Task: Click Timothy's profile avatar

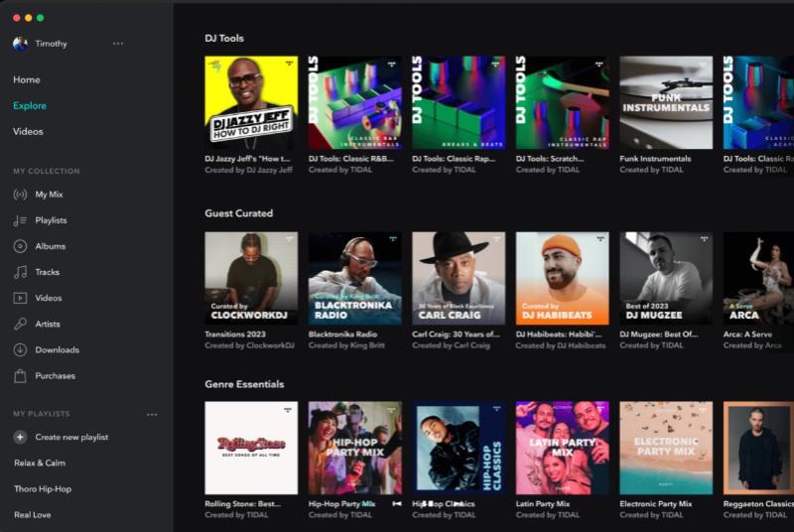Action: coord(20,44)
